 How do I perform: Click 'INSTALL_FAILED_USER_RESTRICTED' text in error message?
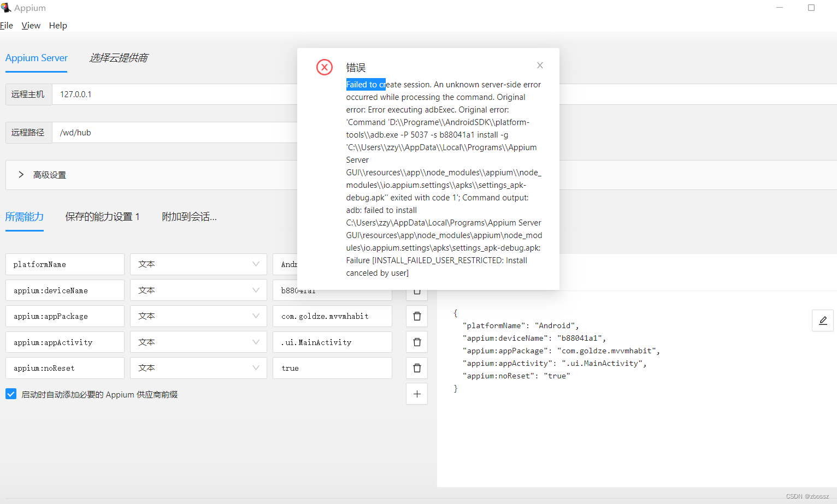[x=438, y=260]
